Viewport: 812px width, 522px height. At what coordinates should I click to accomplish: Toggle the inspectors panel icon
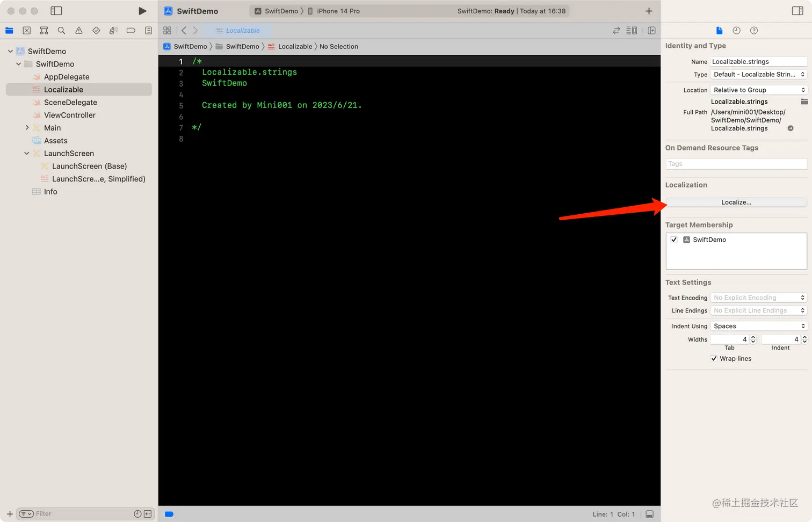pyautogui.click(x=798, y=11)
